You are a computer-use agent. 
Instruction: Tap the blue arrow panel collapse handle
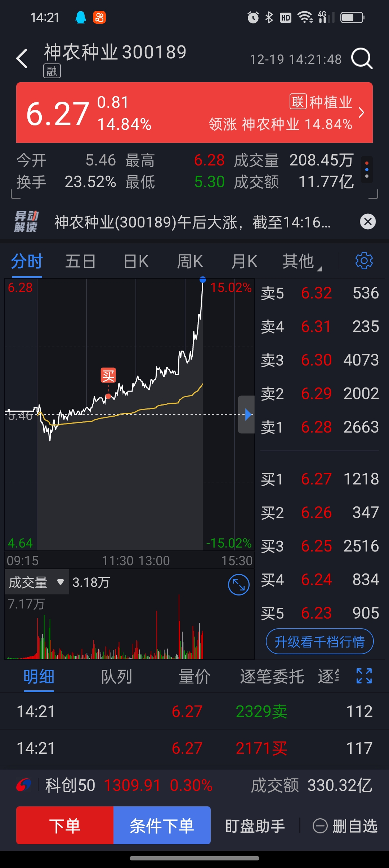[x=247, y=415]
